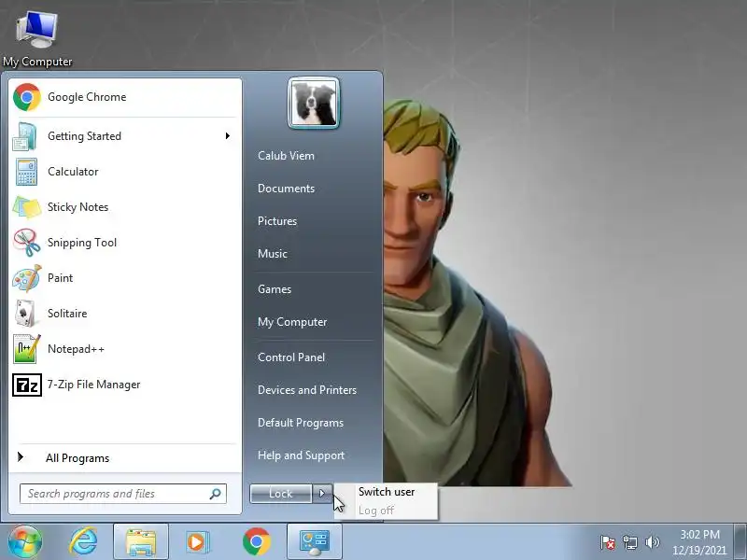747x560 pixels.
Task: Click the search magnifier icon
Action: point(216,494)
